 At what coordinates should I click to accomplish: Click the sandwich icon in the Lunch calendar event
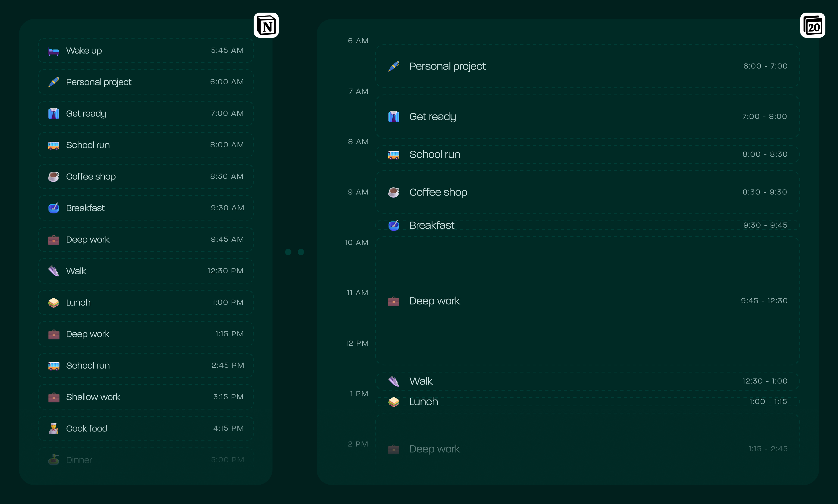394,402
